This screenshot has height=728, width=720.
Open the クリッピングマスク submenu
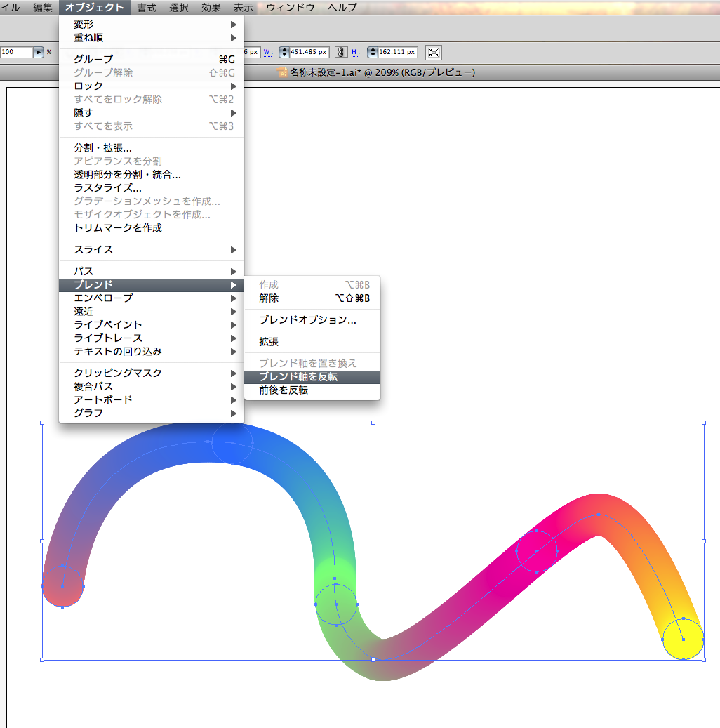click(x=152, y=373)
